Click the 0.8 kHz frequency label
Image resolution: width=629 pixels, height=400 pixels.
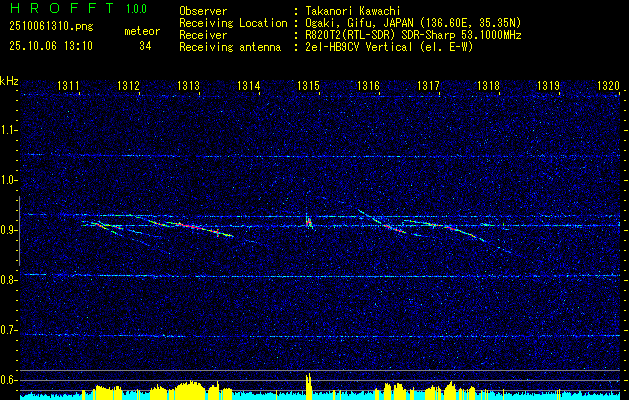(x=8, y=280)
